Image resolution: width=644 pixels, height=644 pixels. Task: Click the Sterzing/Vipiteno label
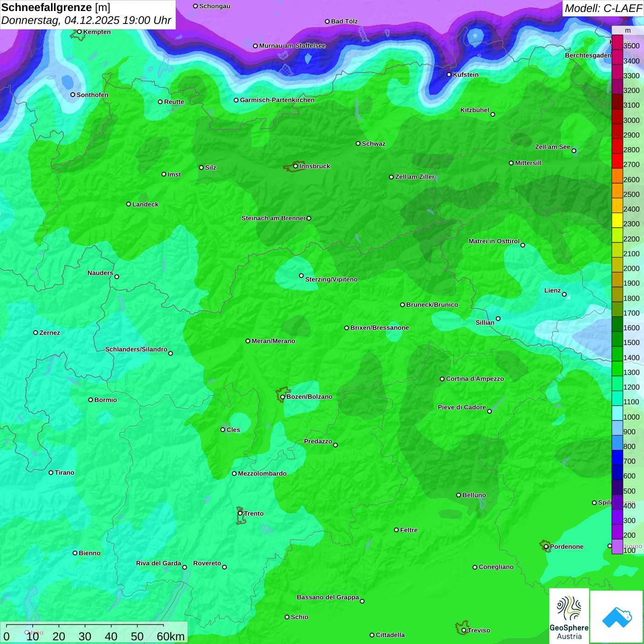coord(331,279)
